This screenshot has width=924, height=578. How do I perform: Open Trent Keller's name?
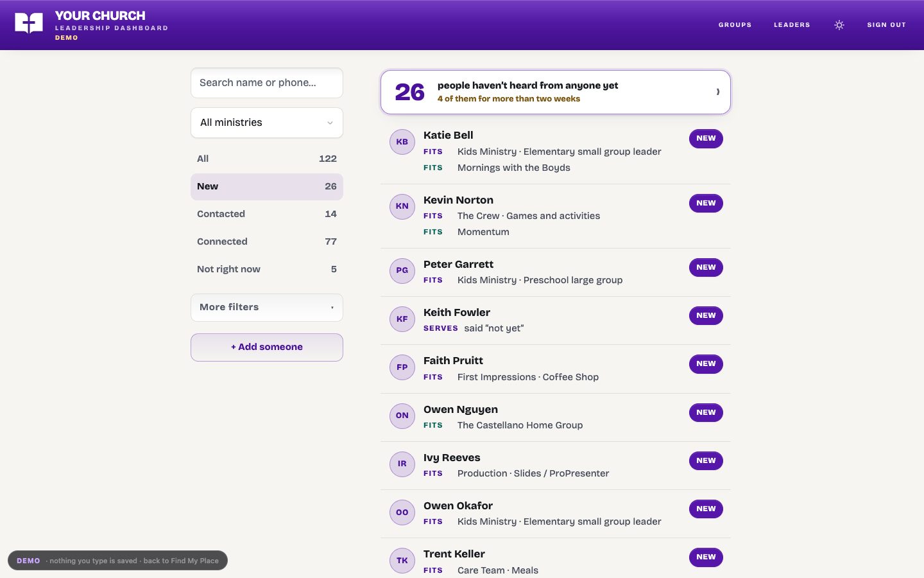pos(454,554)
